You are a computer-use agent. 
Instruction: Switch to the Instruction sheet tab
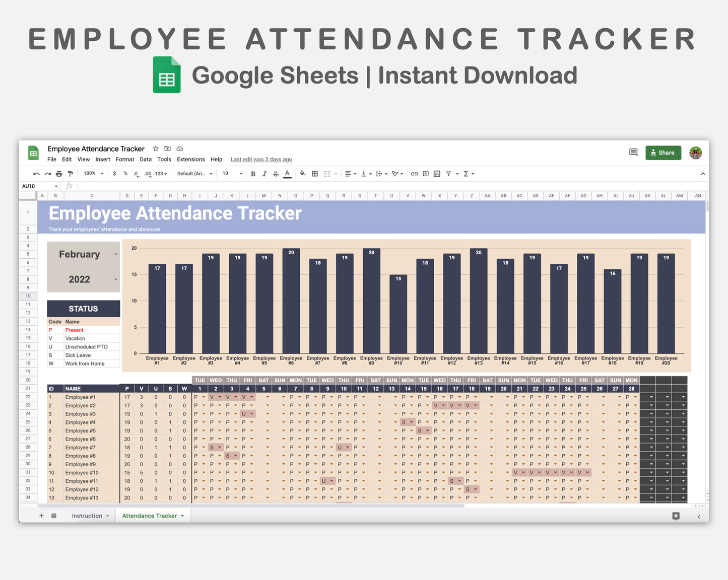pos(87,516)
